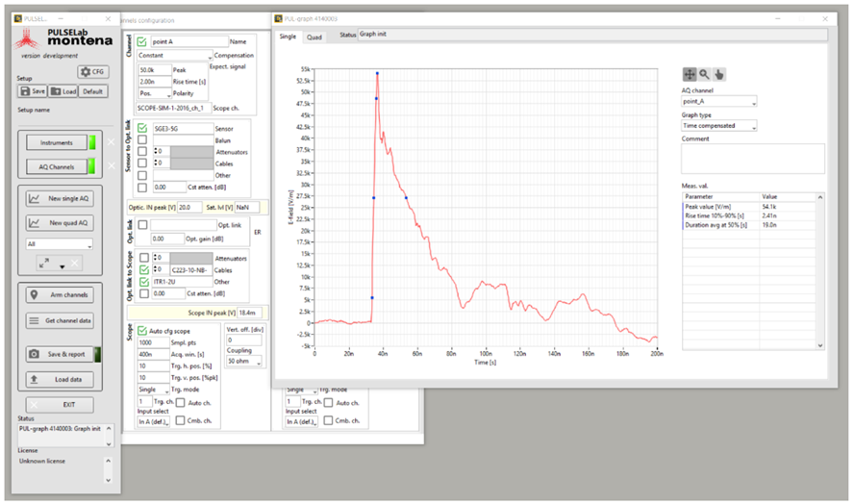Click into the Comment text box
This screenshot has width=854, height=504.
coord(752,159)
